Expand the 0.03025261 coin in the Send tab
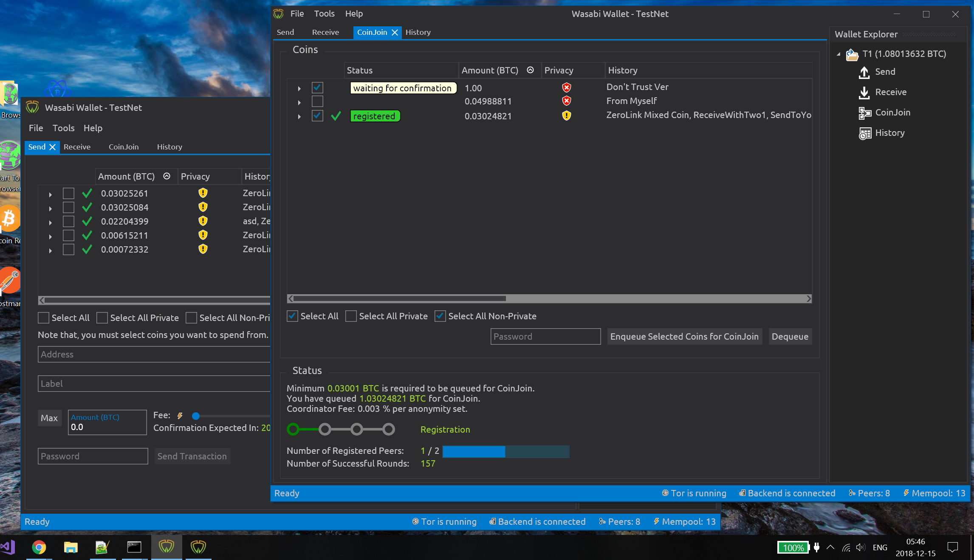Screen dimensions: 974x560 (50, 194)
